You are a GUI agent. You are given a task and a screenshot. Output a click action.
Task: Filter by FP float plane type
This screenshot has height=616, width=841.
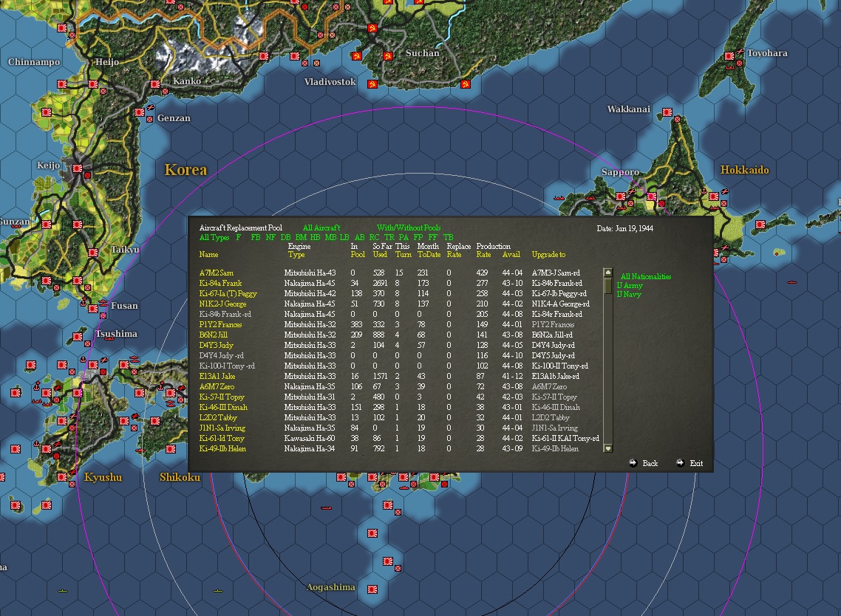click(418, 237)
